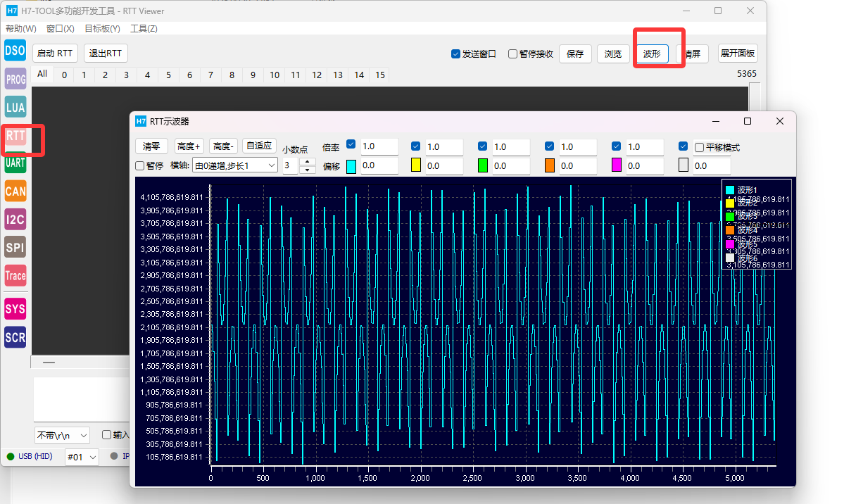Open the 目标板(Y) menu
844x504 pixels.
click(x=102, y=29)
